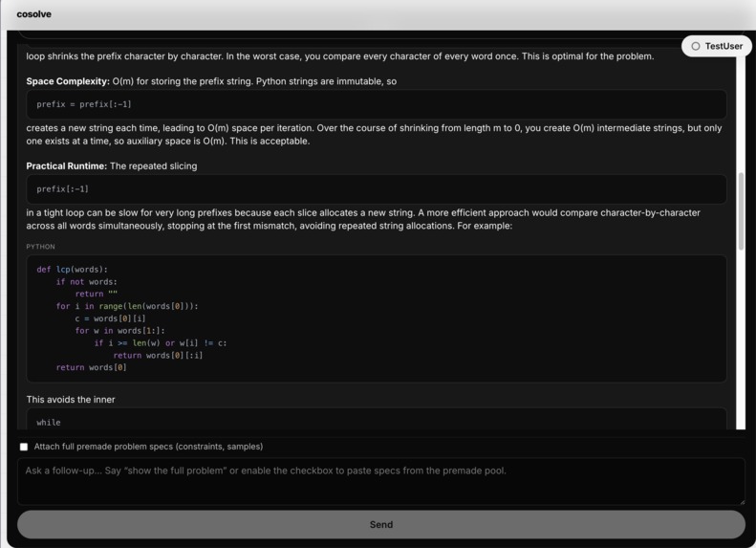Click the 'def lcp(words):' code line
The height and width of the screenshot is (548, 756).
73,269
